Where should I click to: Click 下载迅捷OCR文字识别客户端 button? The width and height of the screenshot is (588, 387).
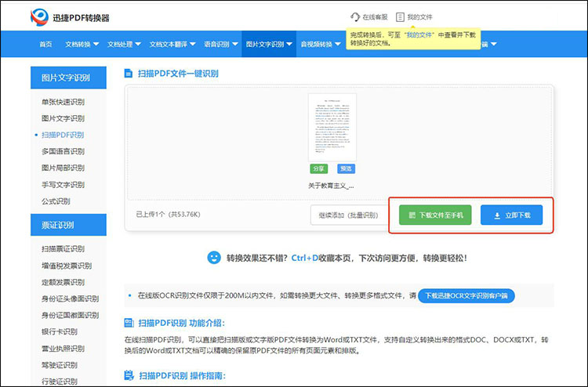[x=466, y=295]
